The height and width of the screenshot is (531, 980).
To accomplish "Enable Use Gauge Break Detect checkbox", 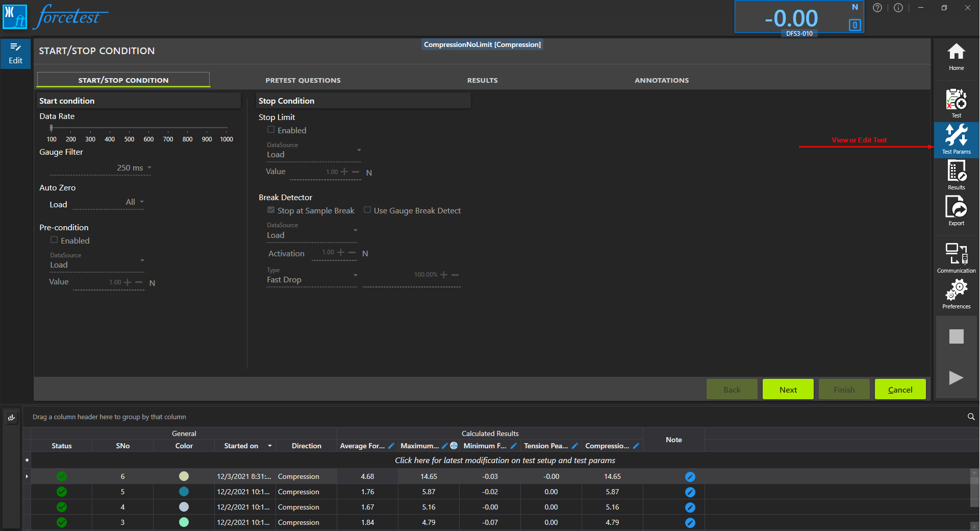I will click(367, 210).
